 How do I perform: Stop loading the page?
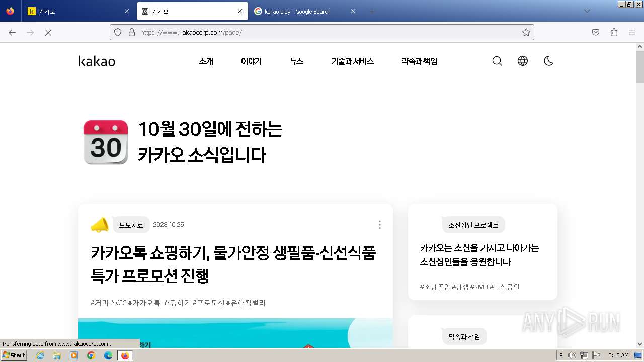48,32
